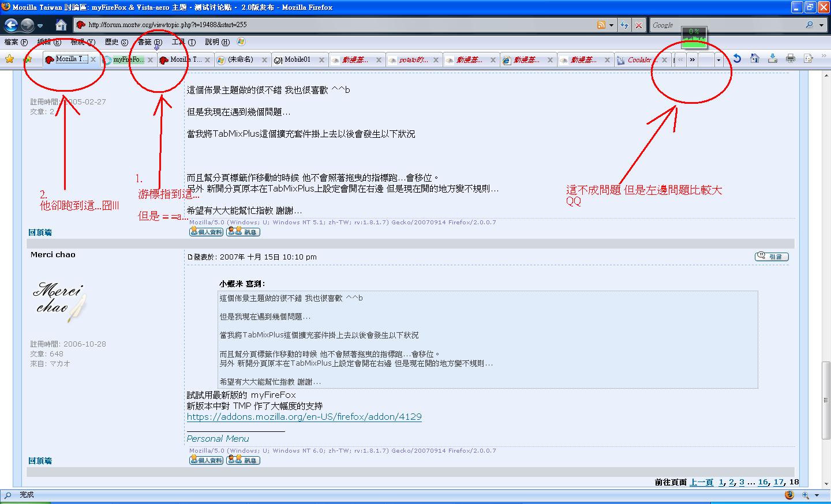Click the blue reload arrows in address bar

pyautogui.click(x=624, y=25)
